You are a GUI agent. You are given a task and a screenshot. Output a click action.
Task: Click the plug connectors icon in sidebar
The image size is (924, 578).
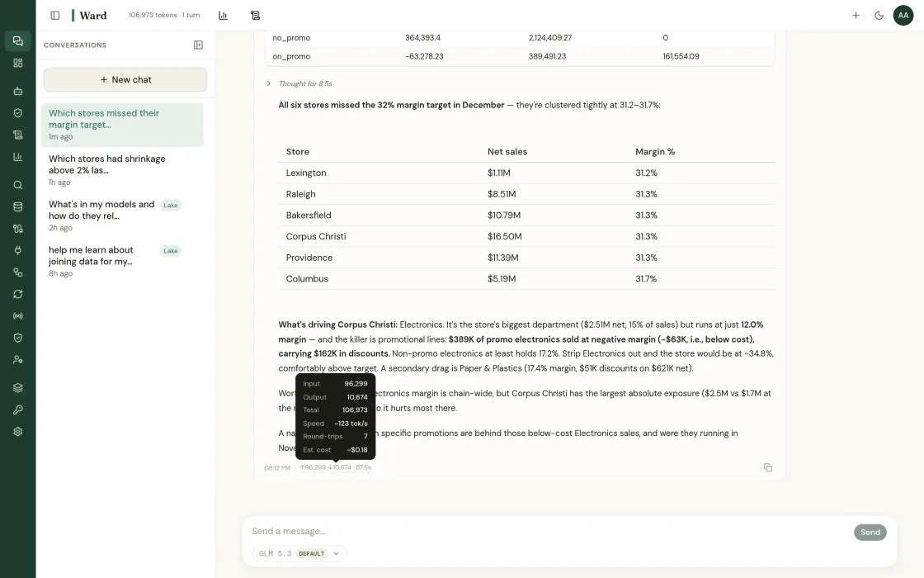[17, 250]
